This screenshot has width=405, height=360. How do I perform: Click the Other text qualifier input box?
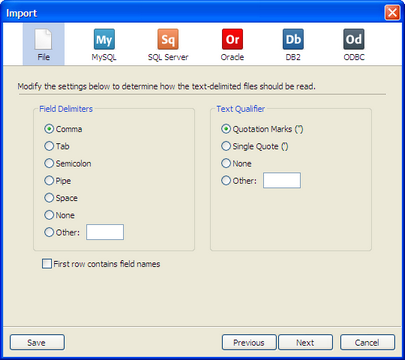pyautogui.click(x=282, y=180)
